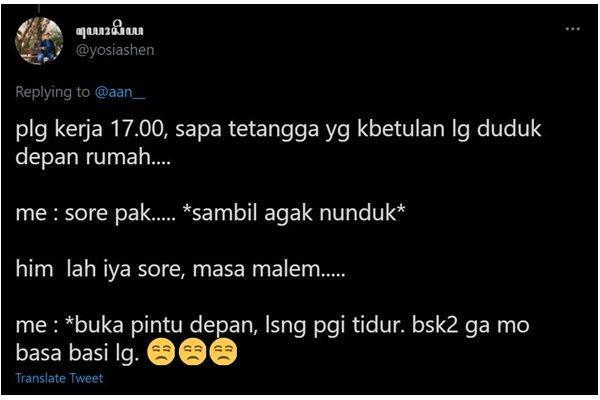The width and height of the screenshot is (600, 400).
Task: Click the 'lsng pgi tidur.' phrase
Action: click(x=335, y=326)
